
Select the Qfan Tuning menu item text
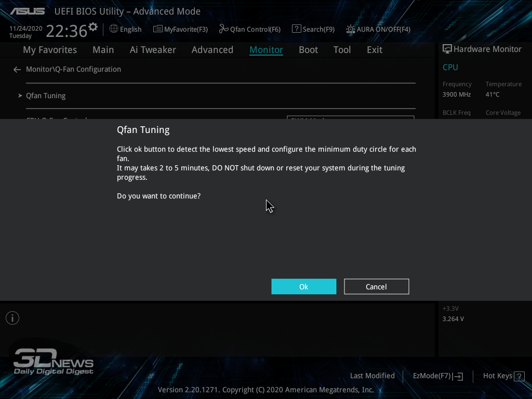click(46, 96)
